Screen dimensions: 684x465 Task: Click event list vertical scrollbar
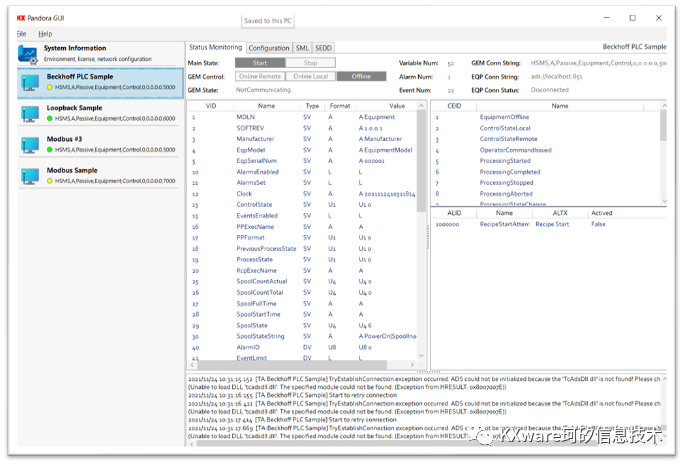coord(663,126)
